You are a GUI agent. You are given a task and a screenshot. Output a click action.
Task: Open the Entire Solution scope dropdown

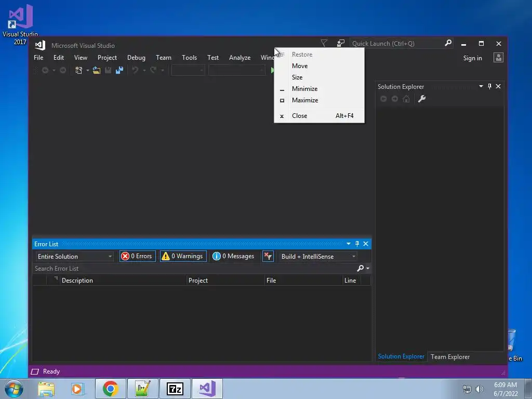(x=74, y=257)
